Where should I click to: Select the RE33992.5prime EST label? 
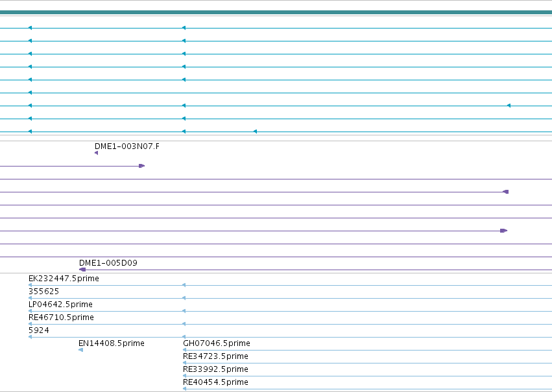click(215, 369)
